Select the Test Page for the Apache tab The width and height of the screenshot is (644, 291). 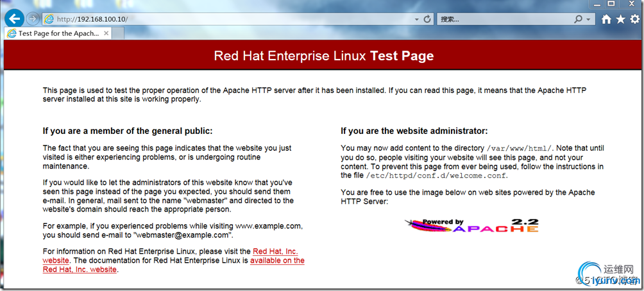coord(58,34)
